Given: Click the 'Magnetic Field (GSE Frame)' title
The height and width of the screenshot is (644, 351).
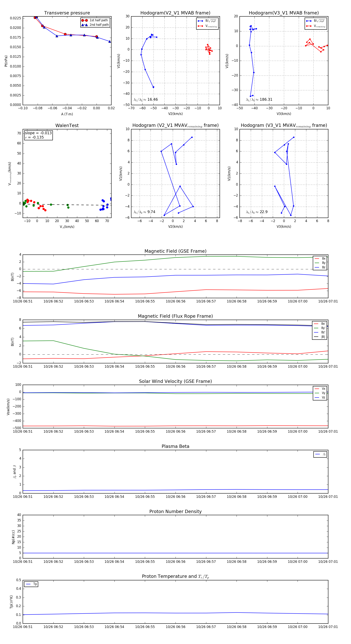Looking at the screenshot, I should [x=175, y=251].
